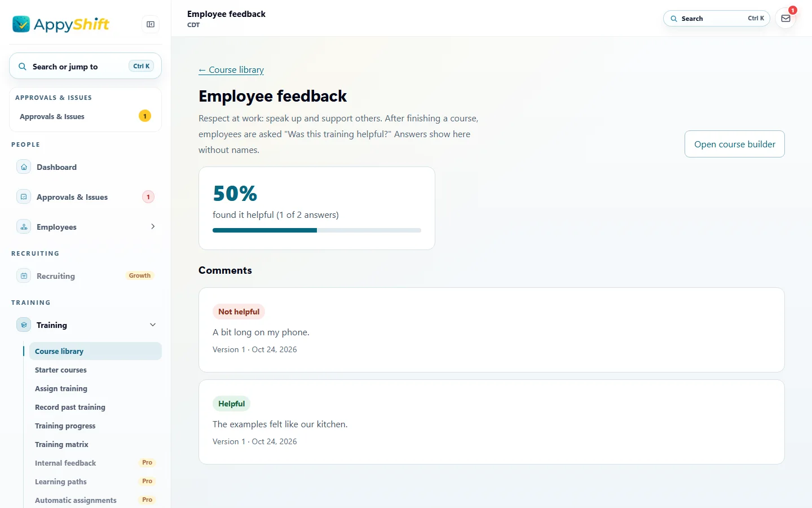Click Open course builder button
Image resolution: width=812 pixels, height=508 pixels.
735,144
